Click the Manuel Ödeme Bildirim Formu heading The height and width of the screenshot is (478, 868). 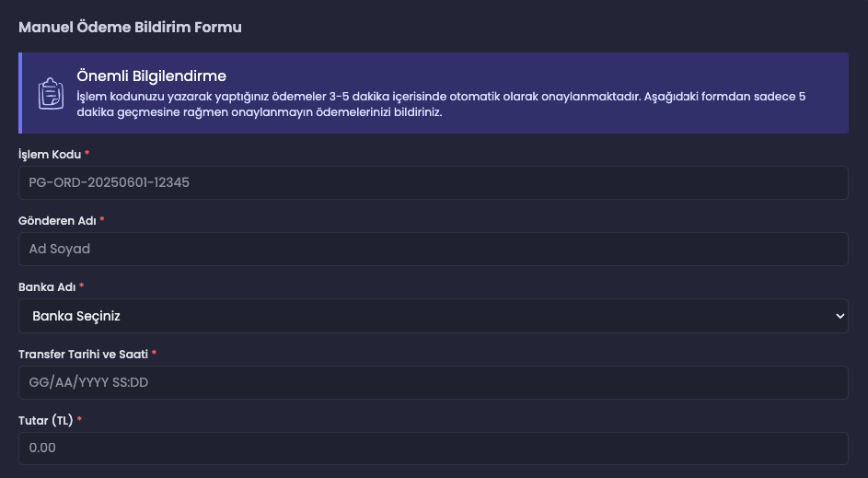pos(130,27)
